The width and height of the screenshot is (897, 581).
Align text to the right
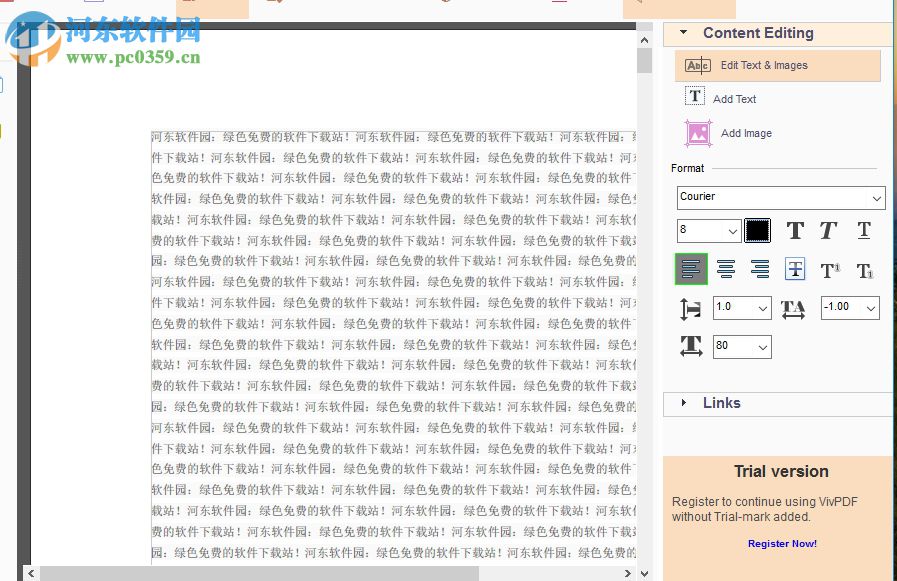click(x=760, y=269)
